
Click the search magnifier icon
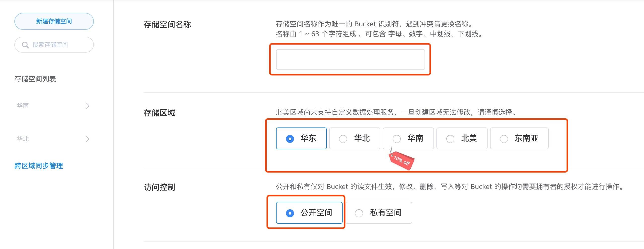pos(25,45)
